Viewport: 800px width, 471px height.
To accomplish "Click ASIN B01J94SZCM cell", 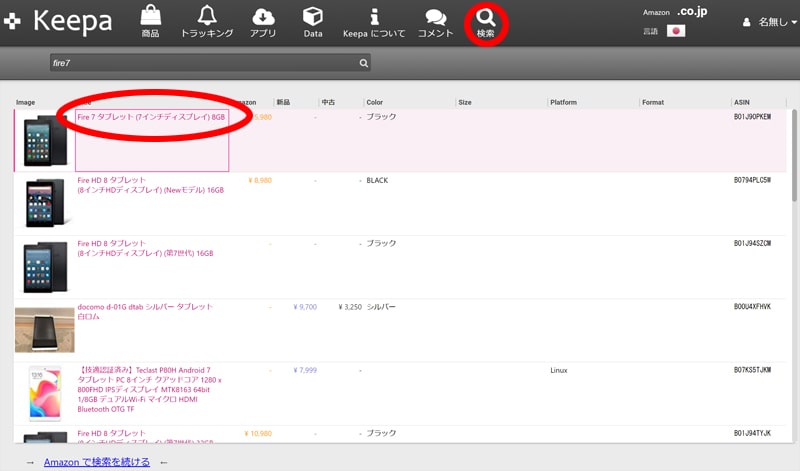I will click(753, 243).
